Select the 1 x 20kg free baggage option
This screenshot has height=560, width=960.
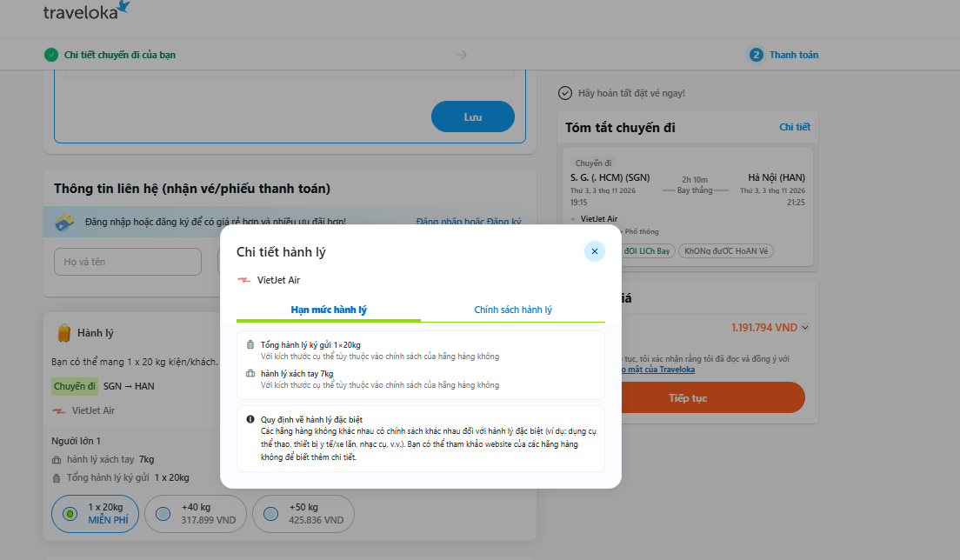95,514
